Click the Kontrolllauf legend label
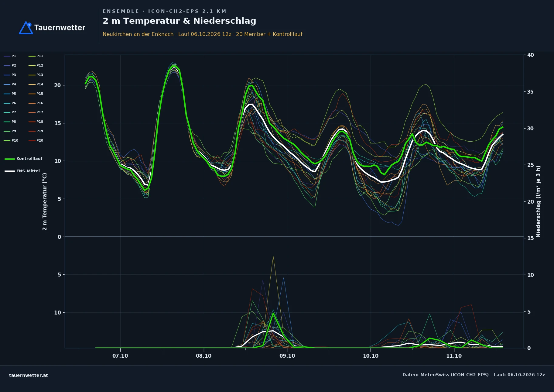The image size is (554, 392). tap(29, 159)
